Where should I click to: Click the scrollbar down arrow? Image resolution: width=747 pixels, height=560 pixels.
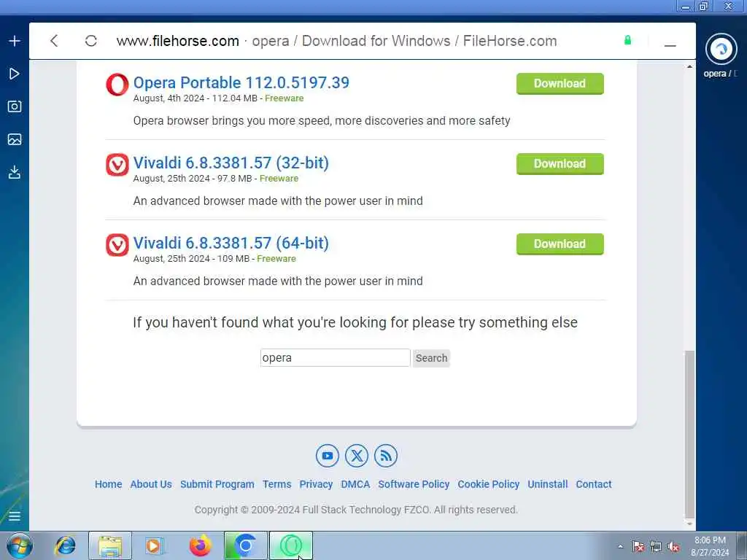(x=689, y=524)
